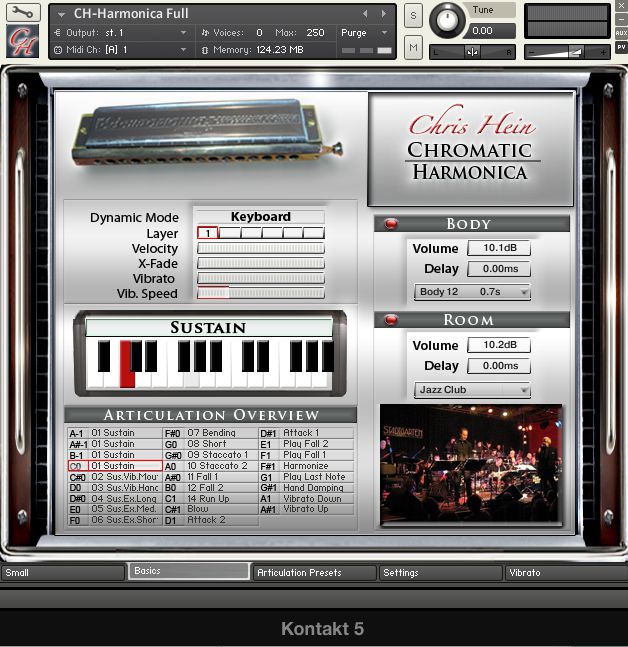The width and height of the screenshot is (628, 647).
Task: Click the Midi Ch icon
Action: click(58, 50)
